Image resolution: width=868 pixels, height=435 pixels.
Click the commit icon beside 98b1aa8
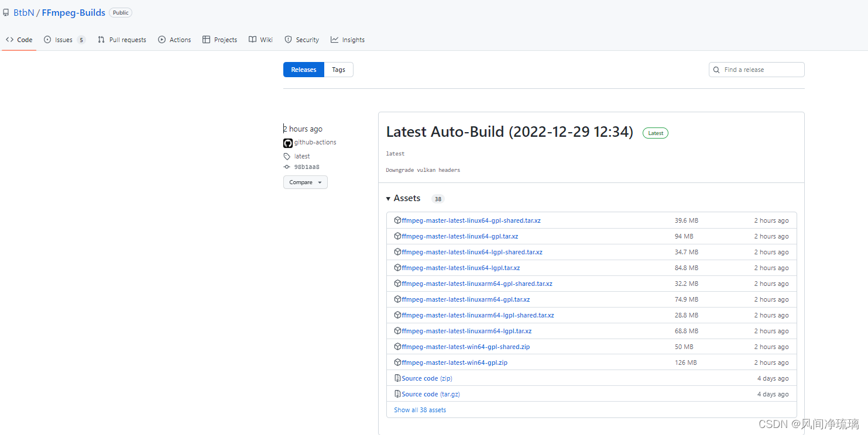pyautogui.click(x=287, y=167)
